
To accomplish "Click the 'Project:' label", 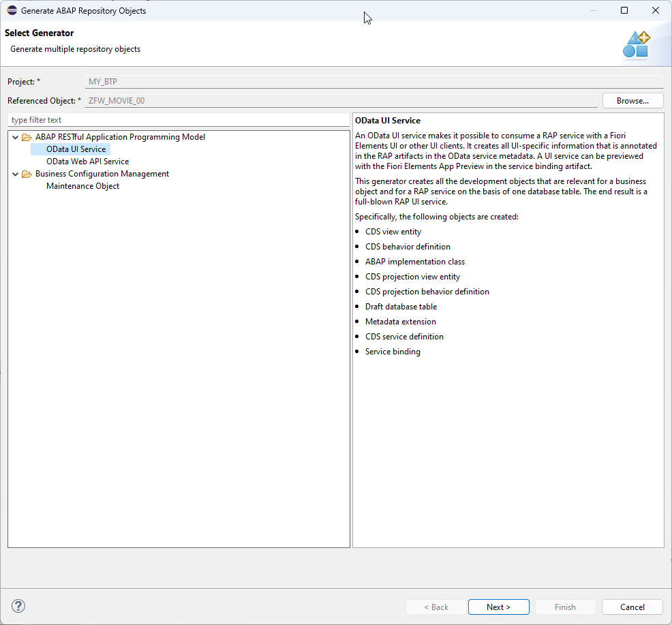I will pos(24,82).
